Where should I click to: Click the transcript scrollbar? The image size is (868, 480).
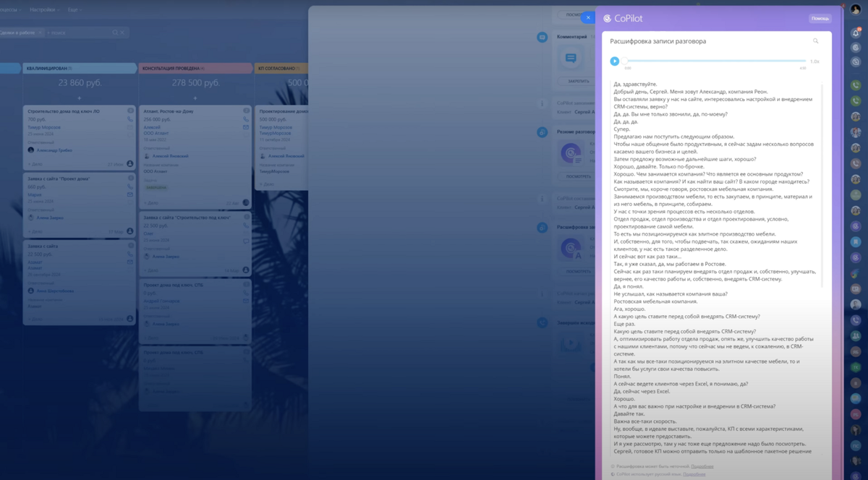pyautogui.click(x=821, y=184)
